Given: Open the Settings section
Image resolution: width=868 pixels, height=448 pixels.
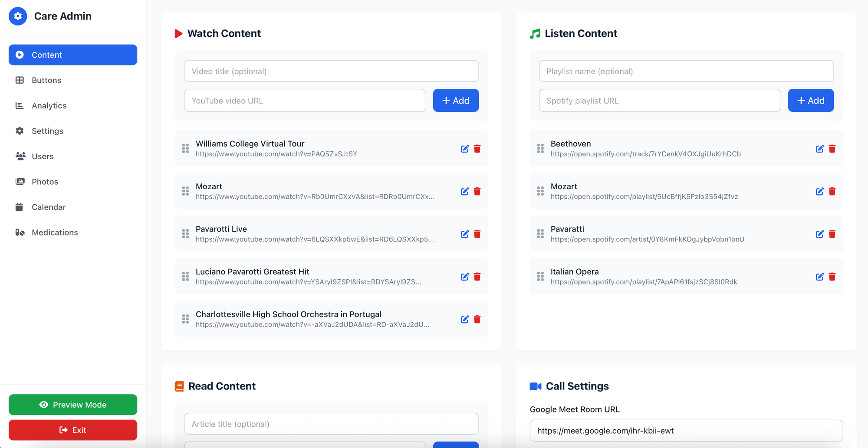Looking at the screenshot, I should pos(48,131).
